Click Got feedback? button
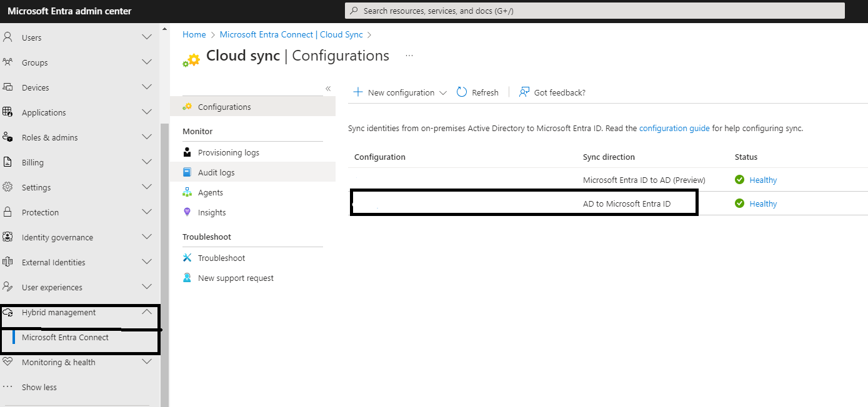The image size is (868, 407). 552,92
